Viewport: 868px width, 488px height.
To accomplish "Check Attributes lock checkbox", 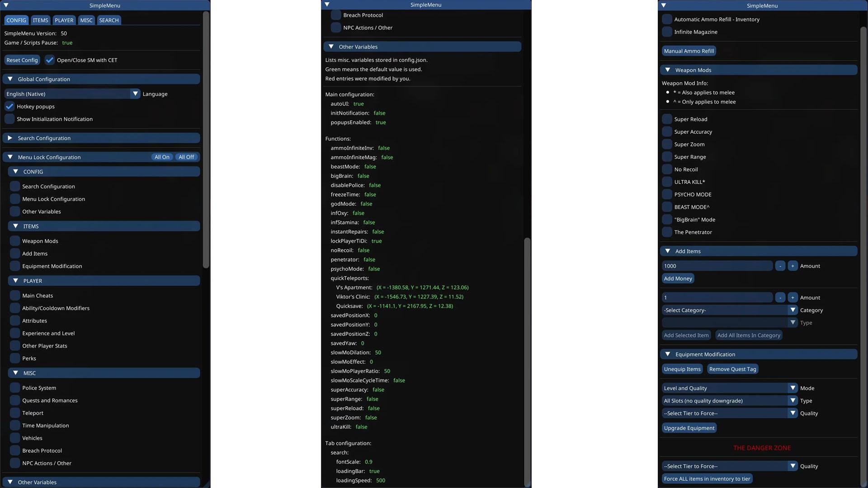I will 15,321.
